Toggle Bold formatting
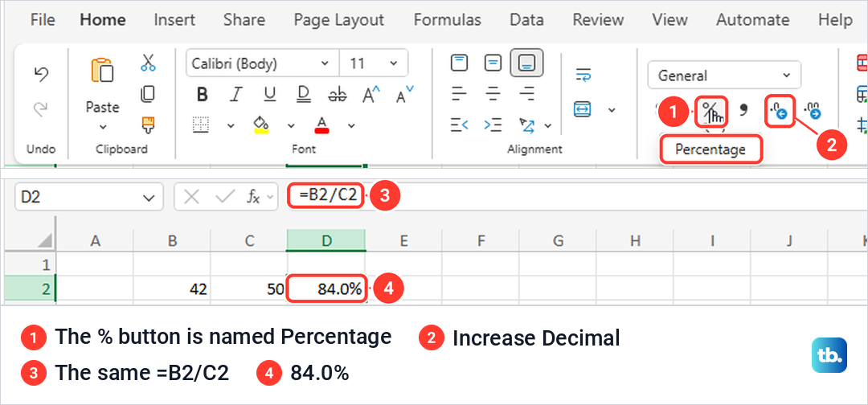The width and height of the screenshot is (868, 405). 203,95
